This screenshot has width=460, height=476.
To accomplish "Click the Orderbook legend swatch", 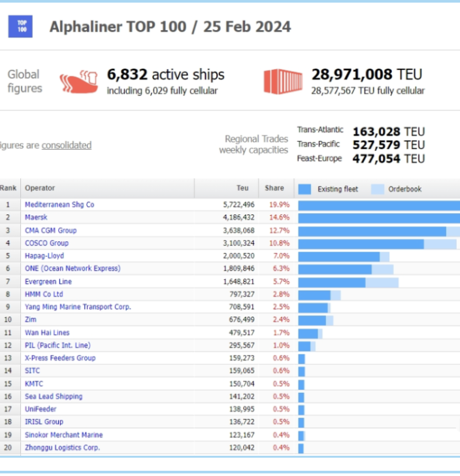I will coord(378,189).
